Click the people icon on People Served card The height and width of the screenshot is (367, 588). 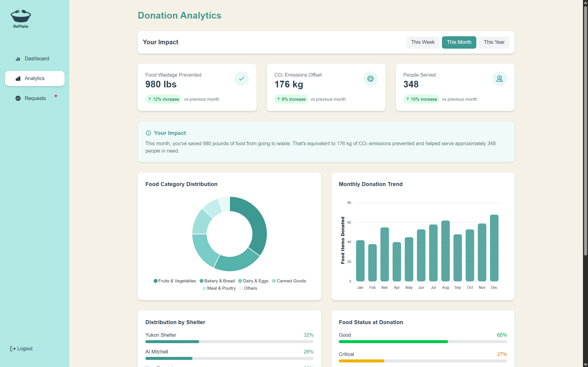[x=499, y=79]
